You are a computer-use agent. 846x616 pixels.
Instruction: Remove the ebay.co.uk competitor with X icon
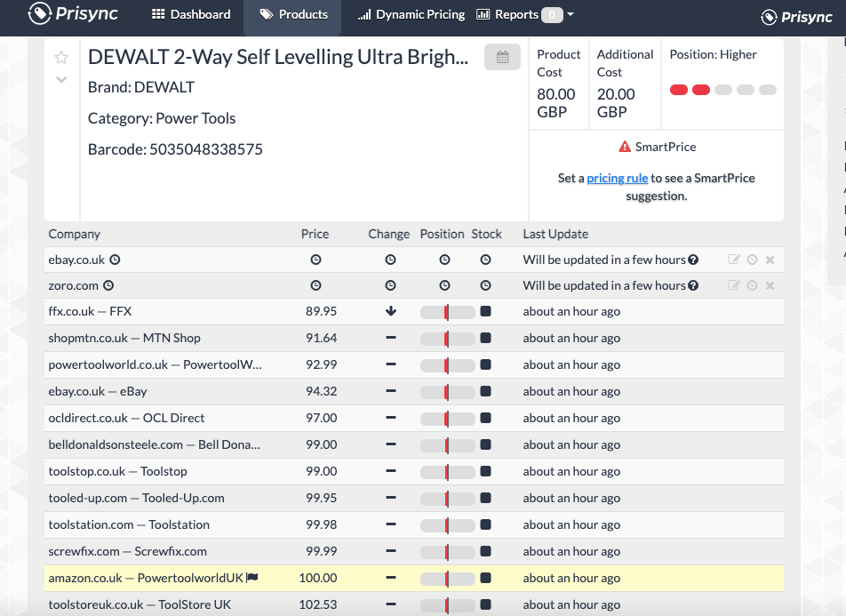coord(770,260)
